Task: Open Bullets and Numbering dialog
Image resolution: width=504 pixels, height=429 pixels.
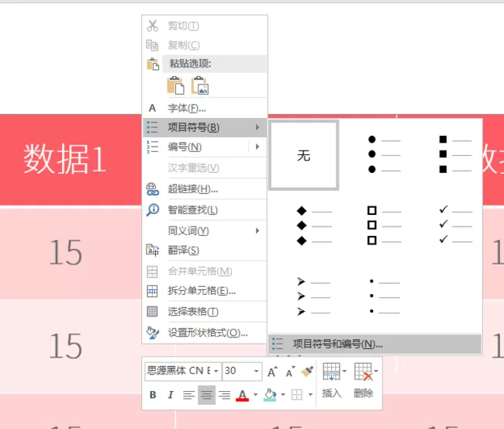Action: (x=375, y=344)
